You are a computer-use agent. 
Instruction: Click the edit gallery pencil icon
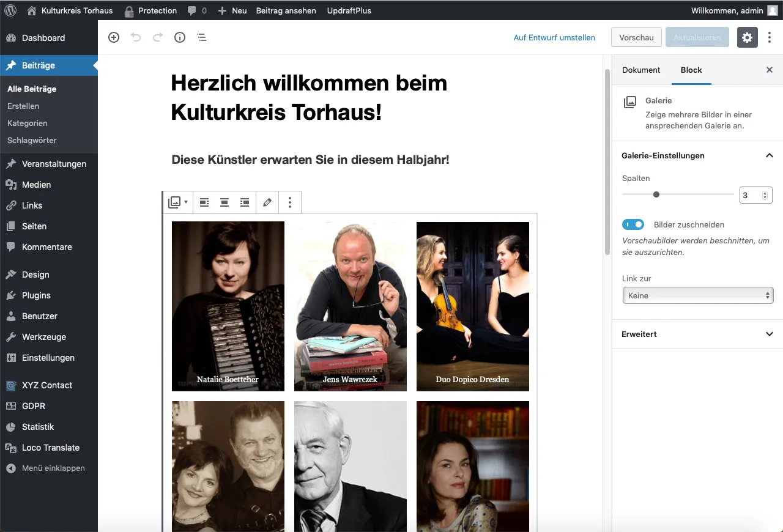coord(267,202)
